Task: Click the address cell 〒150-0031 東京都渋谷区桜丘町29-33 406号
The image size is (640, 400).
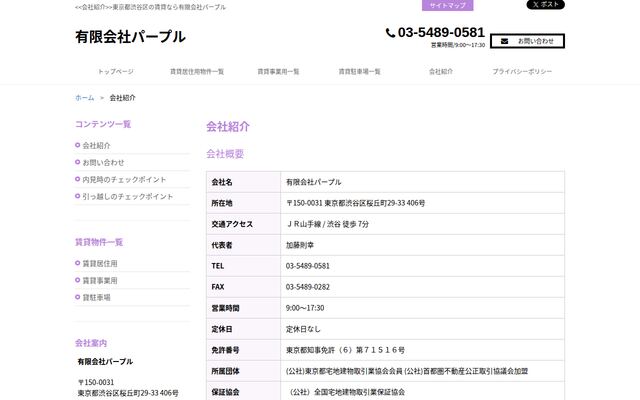Action: tap(422, 203)
